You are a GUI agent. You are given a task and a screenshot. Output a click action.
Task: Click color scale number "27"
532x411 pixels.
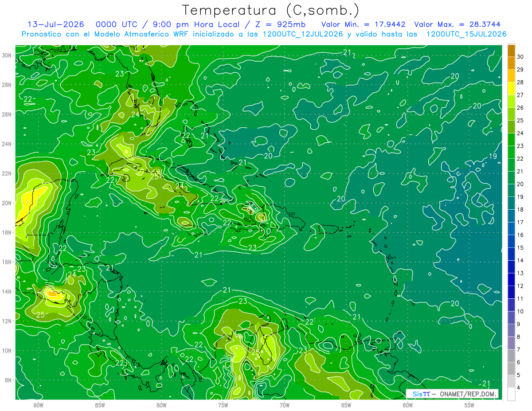(520, 95)
